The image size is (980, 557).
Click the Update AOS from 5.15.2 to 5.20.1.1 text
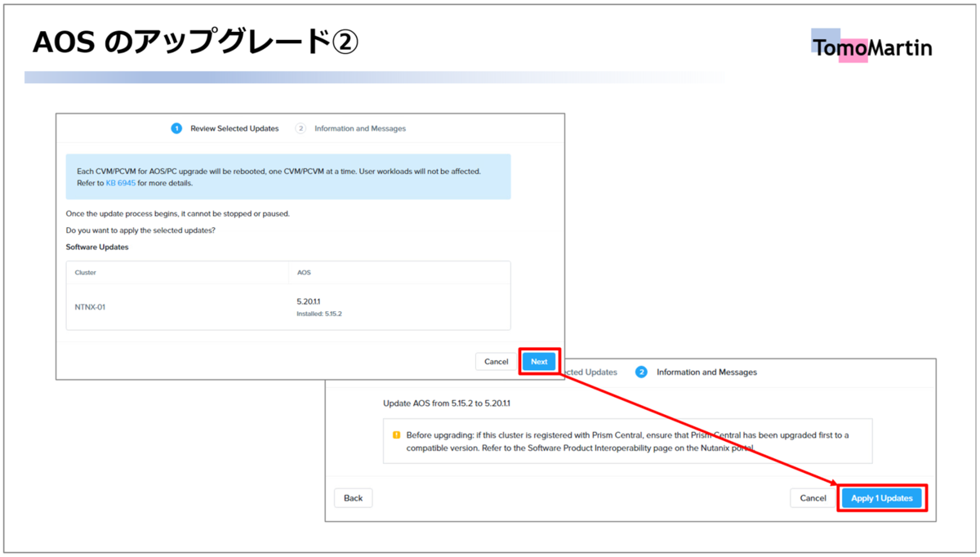[447, 403]
